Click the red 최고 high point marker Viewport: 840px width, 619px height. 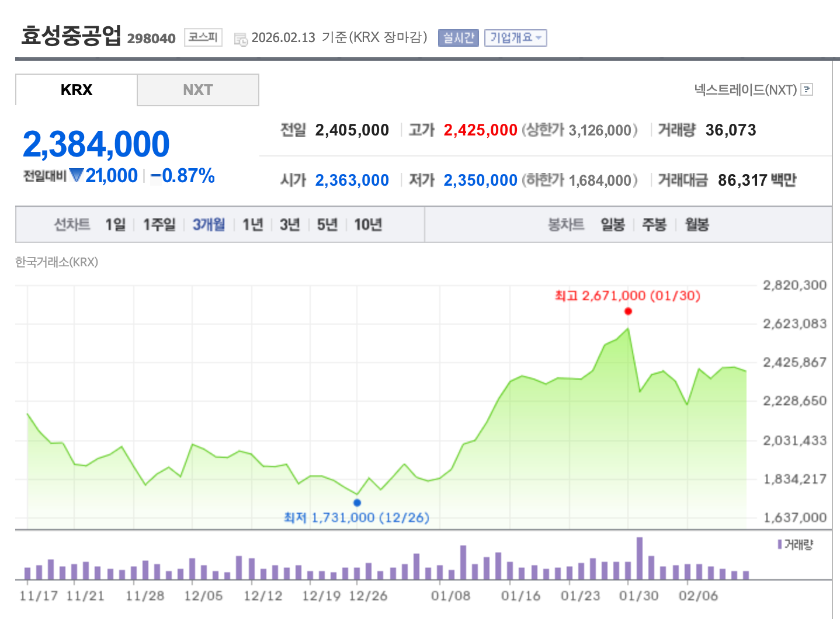click(628, 311)
